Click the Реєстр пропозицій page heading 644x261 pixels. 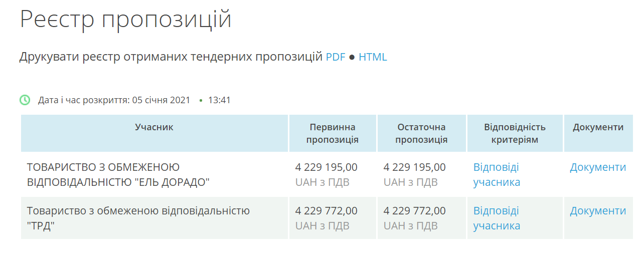126,20
